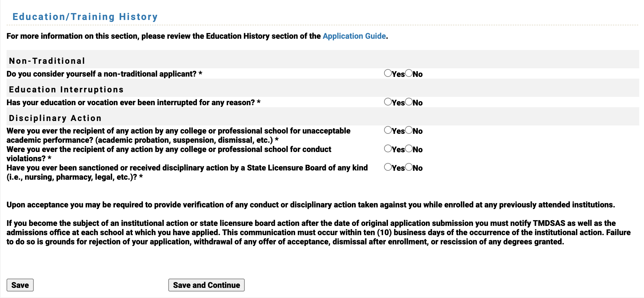Mark No for education interruption question
644x298 pixels.
tap(408, 102)
